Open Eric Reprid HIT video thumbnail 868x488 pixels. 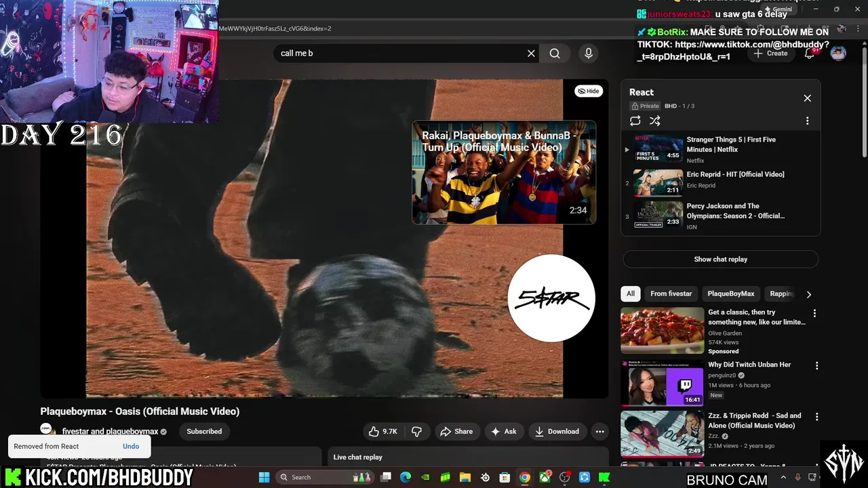tap(658, 182)
